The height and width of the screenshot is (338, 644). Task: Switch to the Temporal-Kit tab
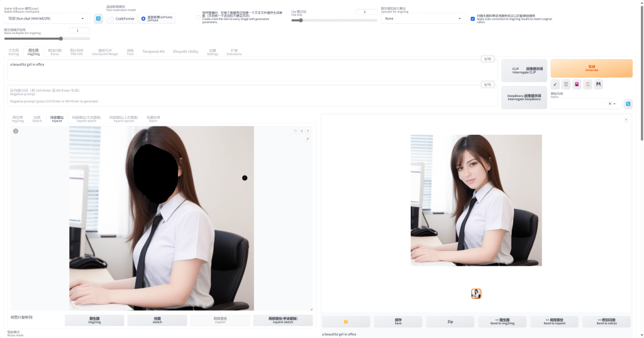(x=153, y=52)
